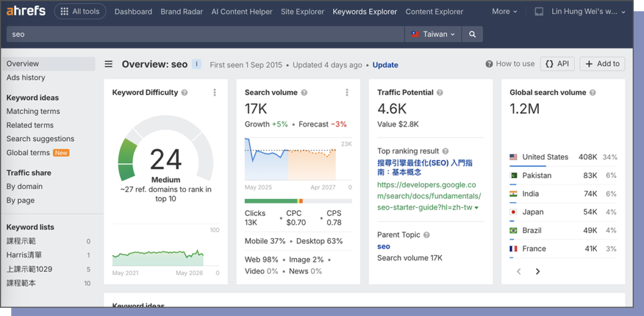Open Ads history in the sidebar
The image size is (644, 316).
pyautogui.click(x=26, y=77)
